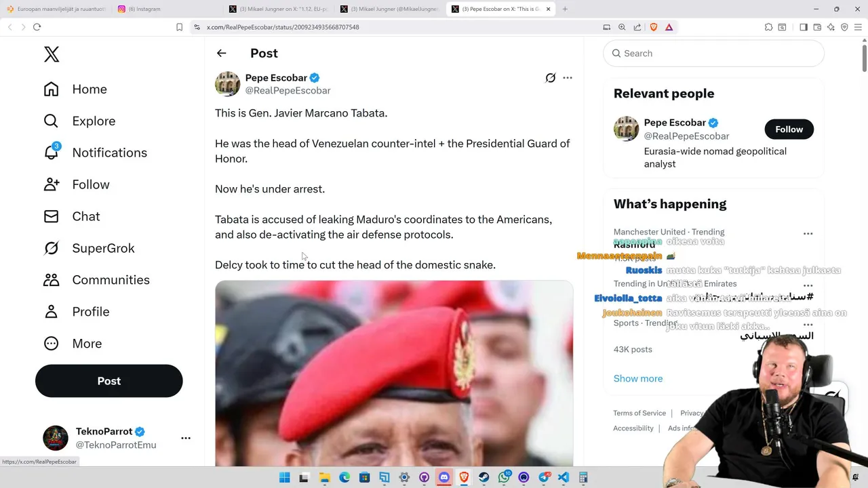
Task: Expand TeknoParrot account options menu
Action: point(186,438)
